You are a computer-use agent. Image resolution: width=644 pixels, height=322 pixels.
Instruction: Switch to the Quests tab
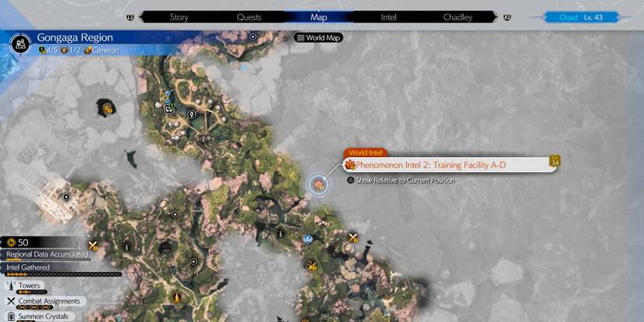coord(249,17)
